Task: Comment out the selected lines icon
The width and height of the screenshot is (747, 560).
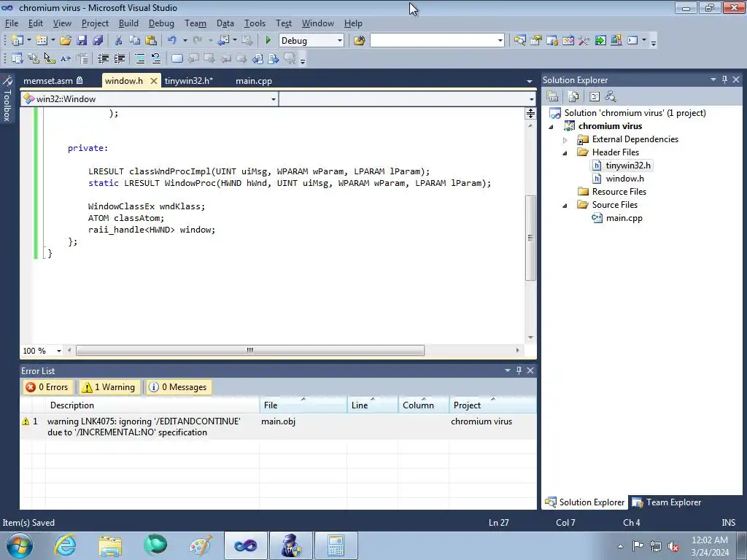Action: [140, 58]
